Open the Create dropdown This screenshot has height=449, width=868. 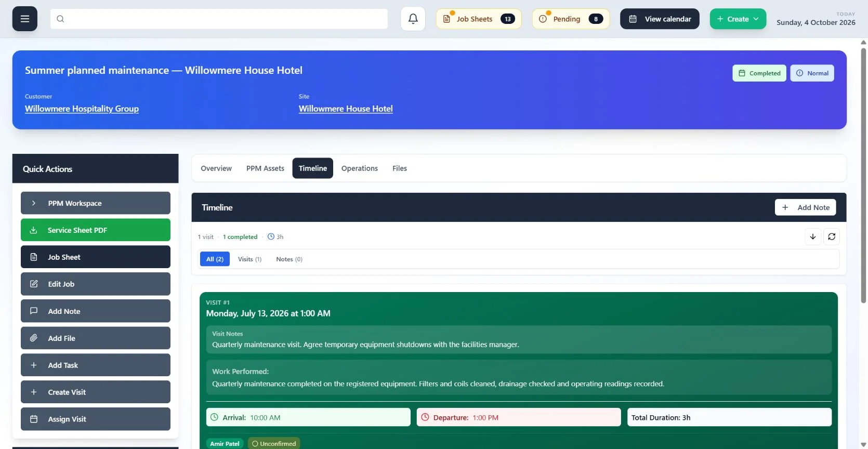point(738,19)
